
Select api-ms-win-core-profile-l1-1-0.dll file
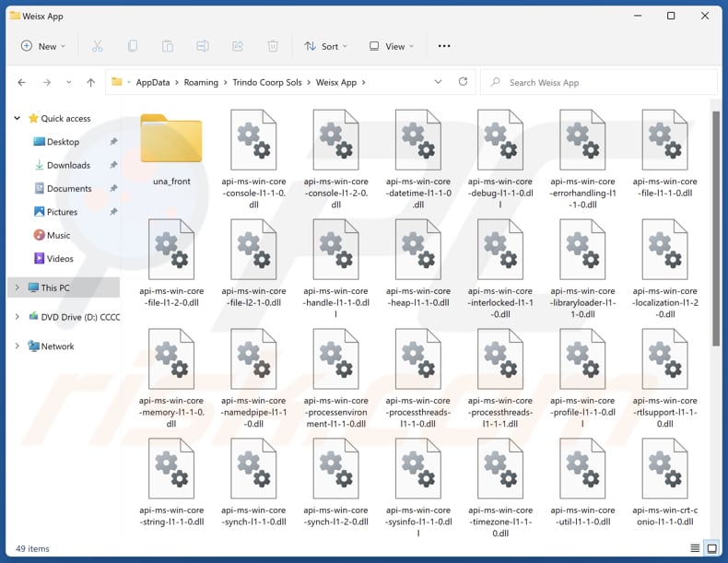[582, 379]
